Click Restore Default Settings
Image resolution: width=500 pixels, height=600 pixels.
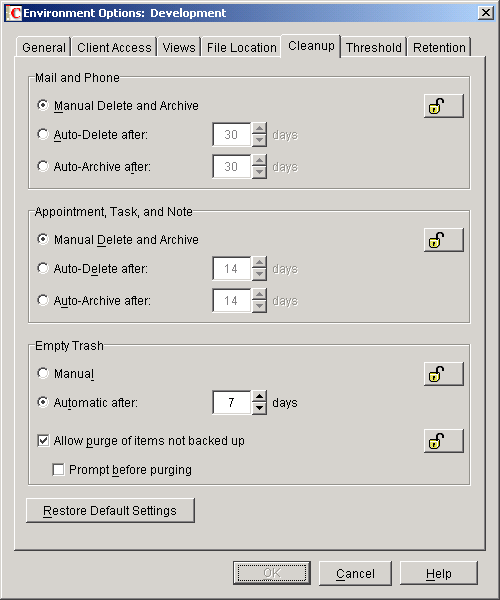pos(110,510)
